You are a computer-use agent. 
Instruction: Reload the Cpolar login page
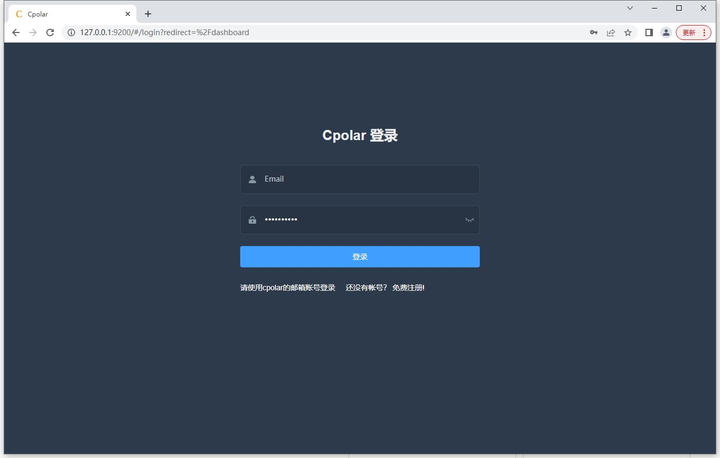tap(50, 33)
